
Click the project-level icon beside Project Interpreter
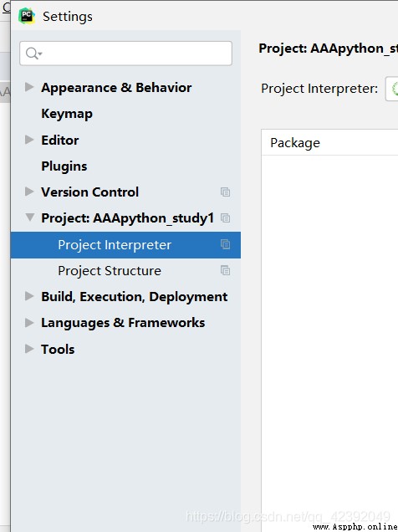(x=226, y=244)
